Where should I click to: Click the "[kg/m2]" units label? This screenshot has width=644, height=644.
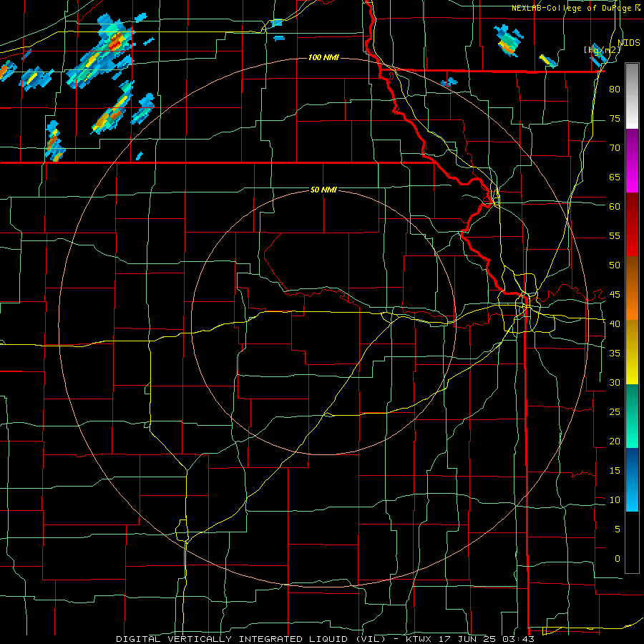(602, 49)
